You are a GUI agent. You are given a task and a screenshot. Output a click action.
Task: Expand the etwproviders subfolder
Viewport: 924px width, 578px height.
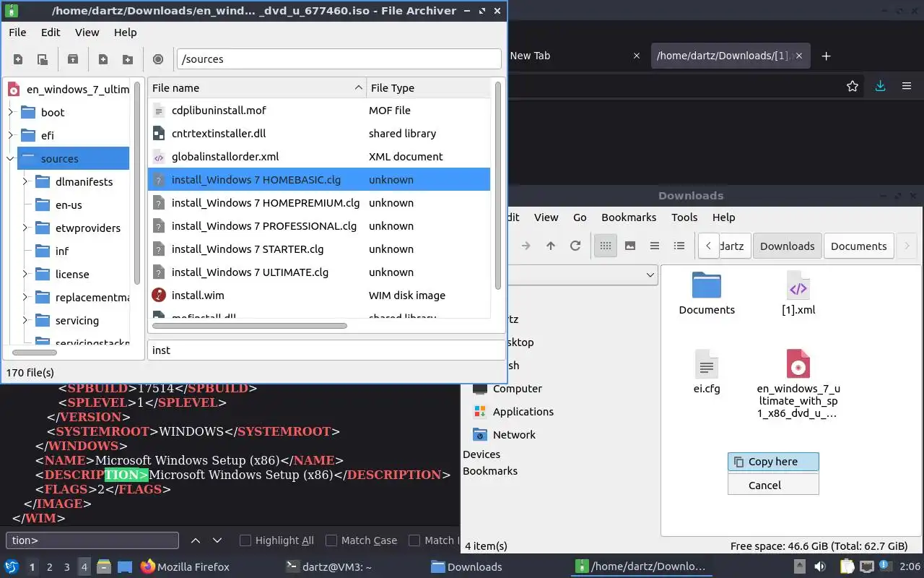25,228
